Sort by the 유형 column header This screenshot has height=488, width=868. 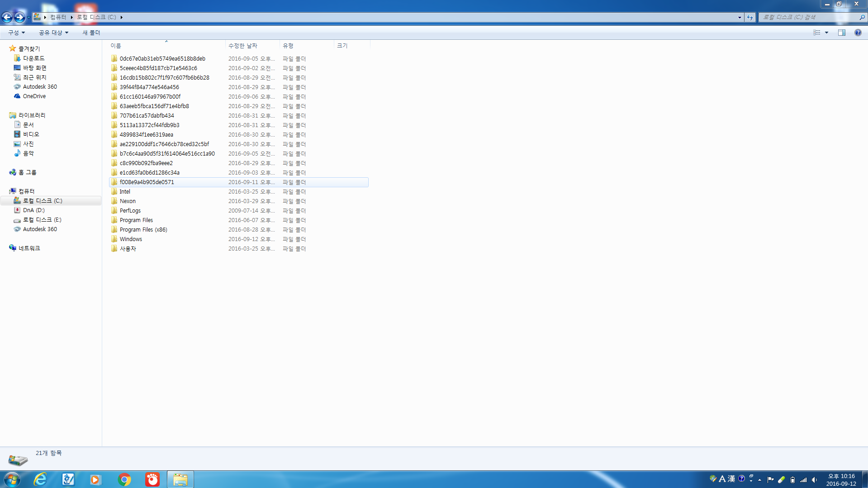(x=307, y=46)
